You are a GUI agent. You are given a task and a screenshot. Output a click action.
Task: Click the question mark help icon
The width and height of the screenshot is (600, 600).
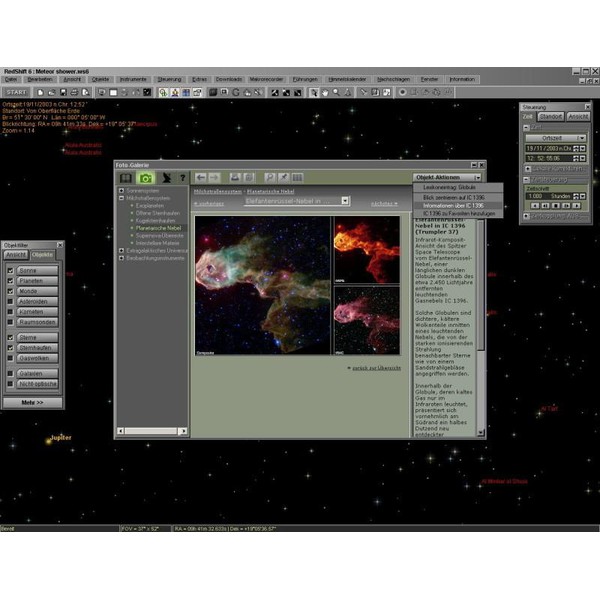[182, 177]
